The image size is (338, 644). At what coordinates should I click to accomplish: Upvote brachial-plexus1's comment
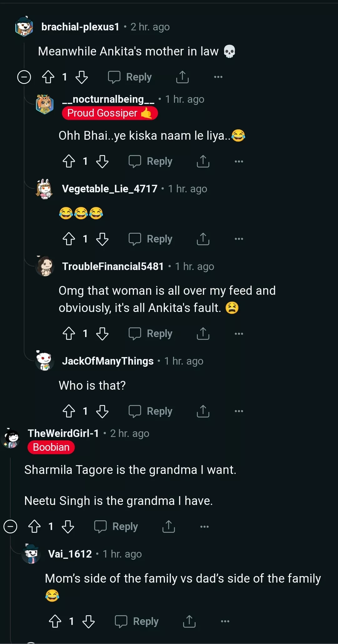[48, 77]
